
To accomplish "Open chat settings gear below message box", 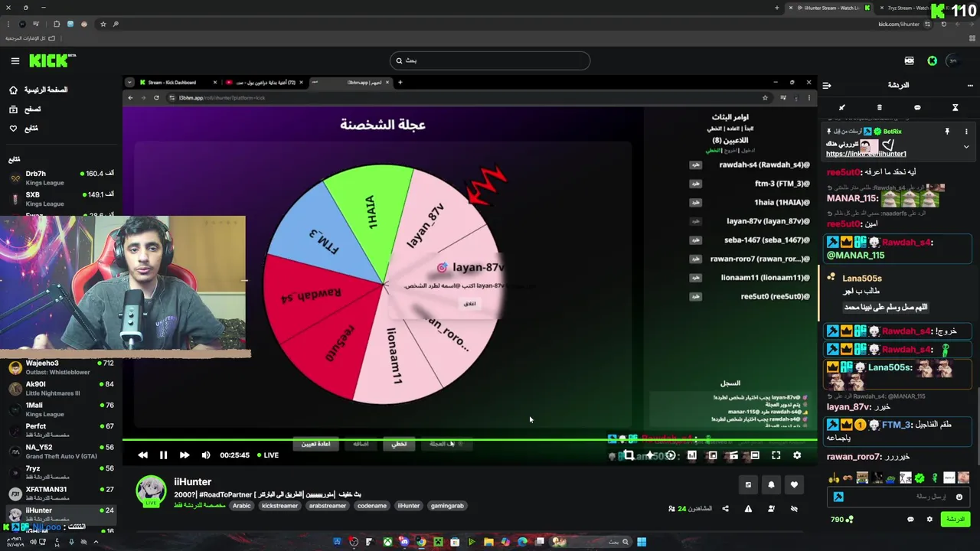I will [929, 520].
